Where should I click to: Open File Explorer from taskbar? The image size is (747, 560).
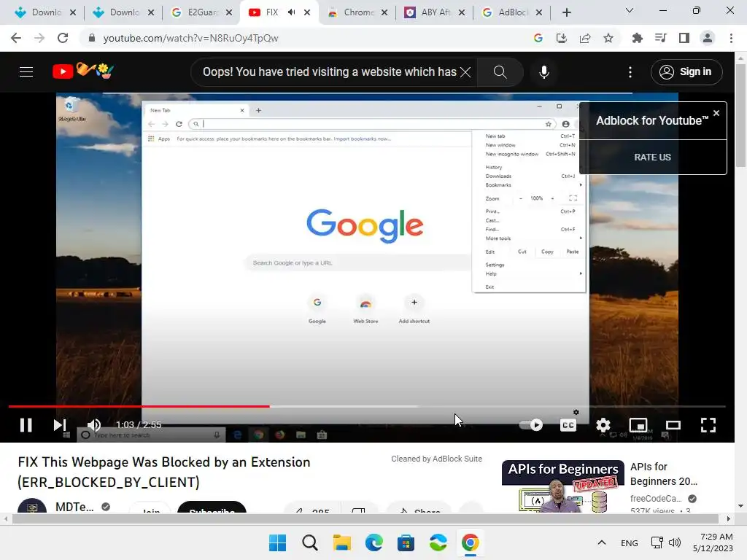341,542
